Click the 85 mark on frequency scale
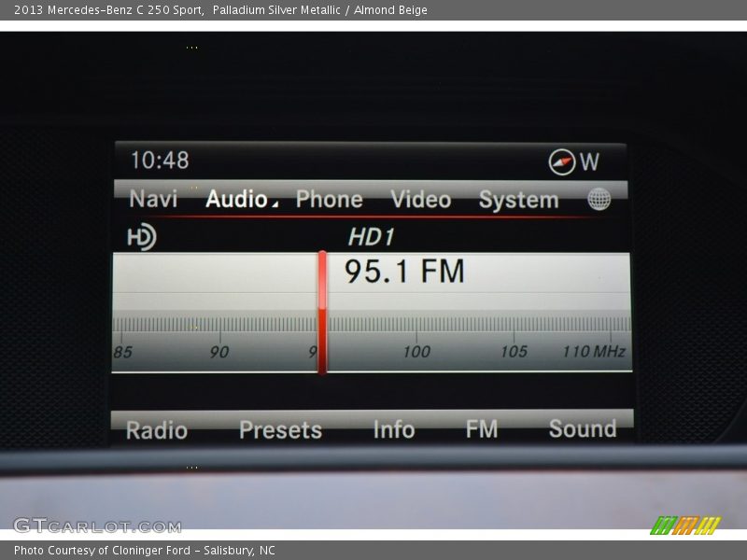 122,353
